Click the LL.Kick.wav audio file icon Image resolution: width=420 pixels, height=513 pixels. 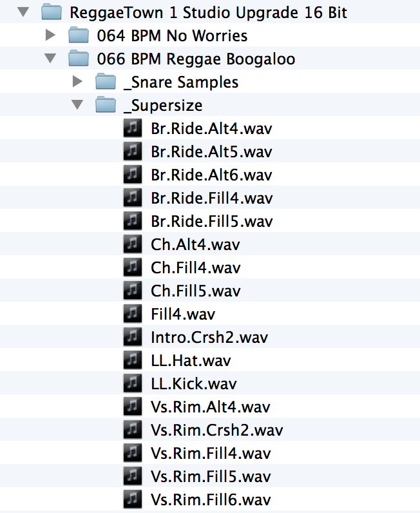(131, 383)
